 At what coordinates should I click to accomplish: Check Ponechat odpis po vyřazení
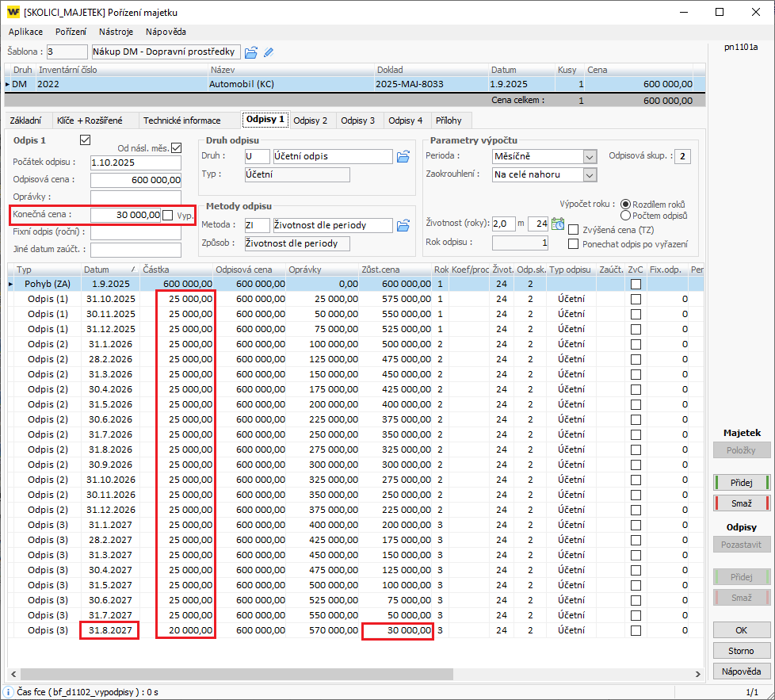574,244
